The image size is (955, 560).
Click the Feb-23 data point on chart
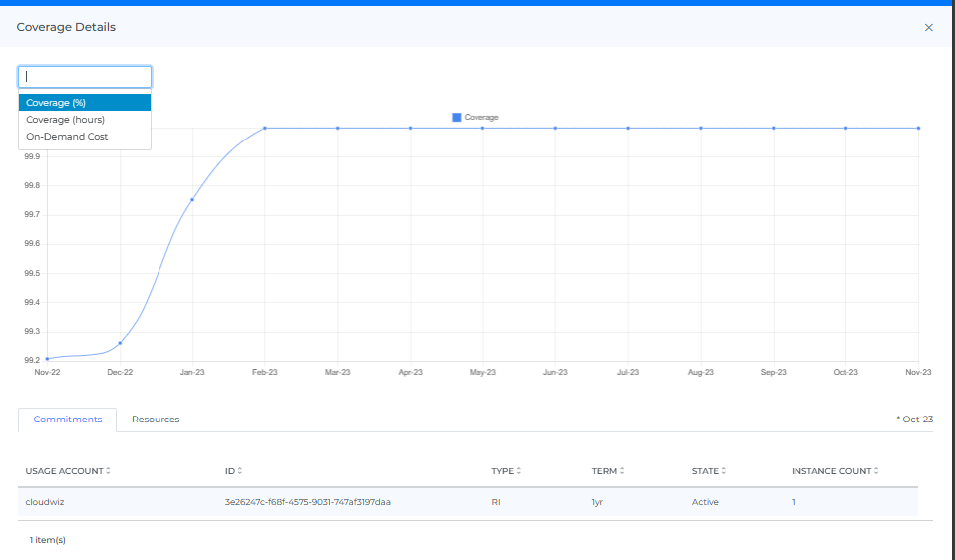click(265, 128)
